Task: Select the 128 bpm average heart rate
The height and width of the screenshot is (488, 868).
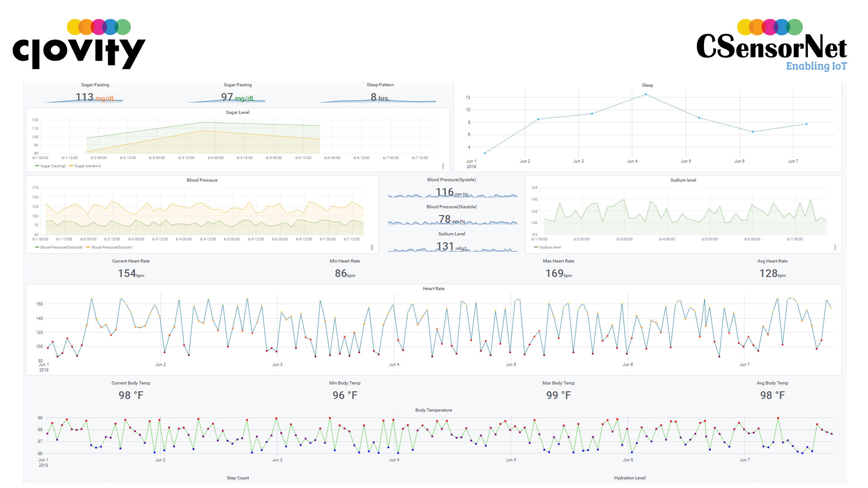Action: click(772, 273)
